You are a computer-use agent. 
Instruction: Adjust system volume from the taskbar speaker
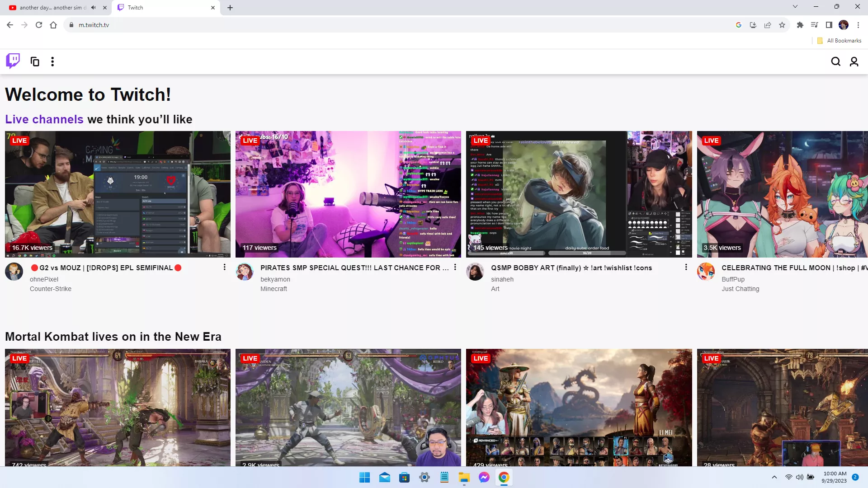click(800, 477)
